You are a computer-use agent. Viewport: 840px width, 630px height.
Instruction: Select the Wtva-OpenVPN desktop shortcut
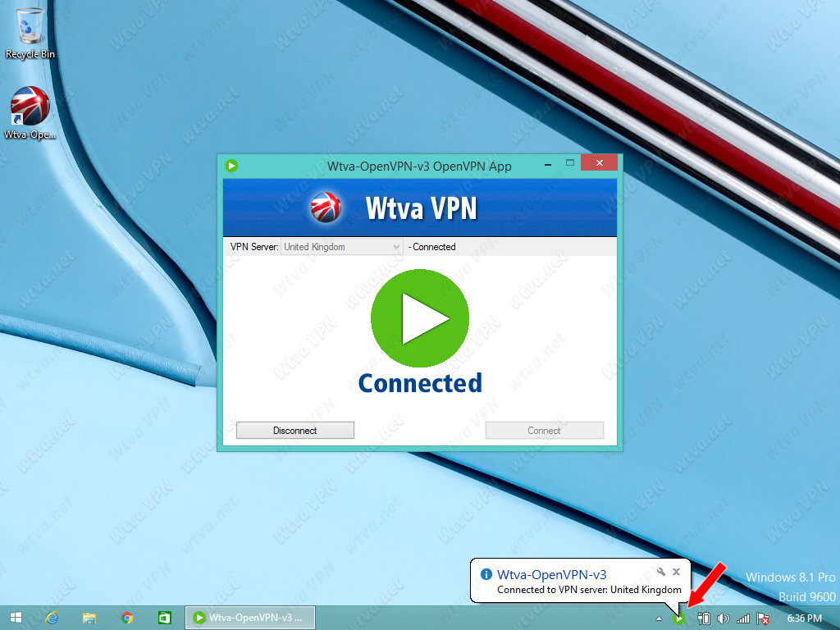30,113
